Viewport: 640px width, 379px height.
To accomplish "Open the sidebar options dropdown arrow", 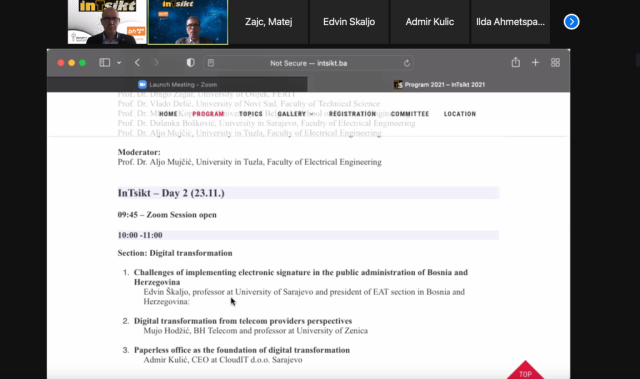I will 119,63.
